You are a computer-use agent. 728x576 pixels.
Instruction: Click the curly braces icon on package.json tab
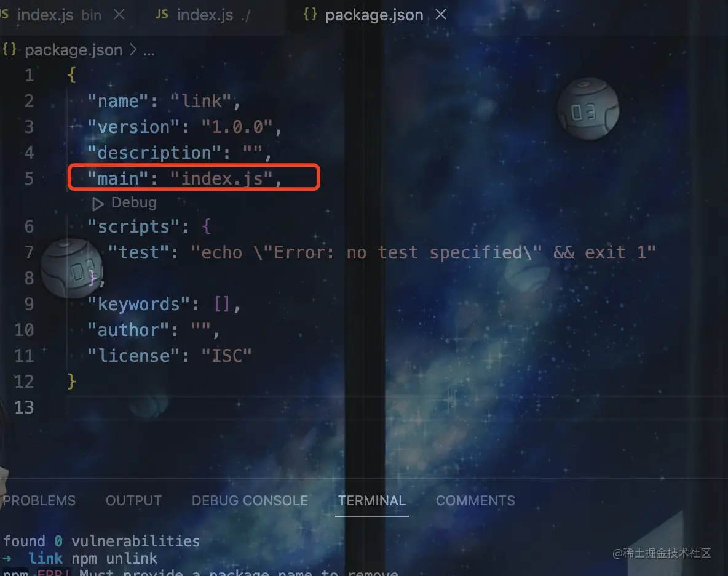click(x=310, y=14)
